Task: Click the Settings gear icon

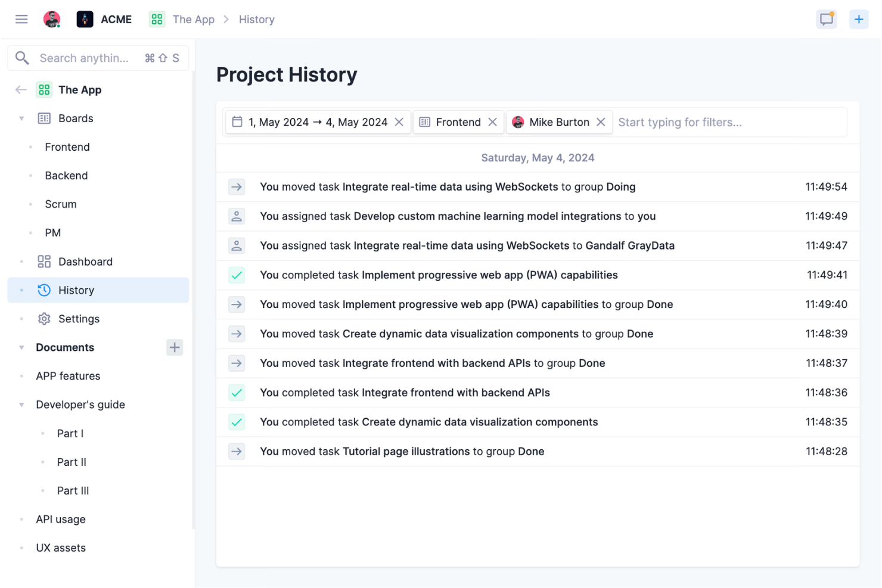Action: pyautogui.click(x=44, y=319)
